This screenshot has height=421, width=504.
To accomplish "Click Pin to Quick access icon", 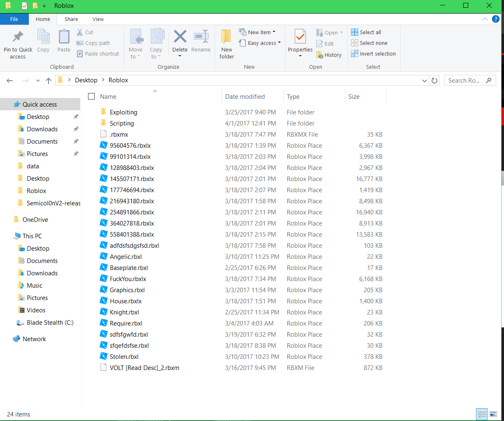I will 18,37.
